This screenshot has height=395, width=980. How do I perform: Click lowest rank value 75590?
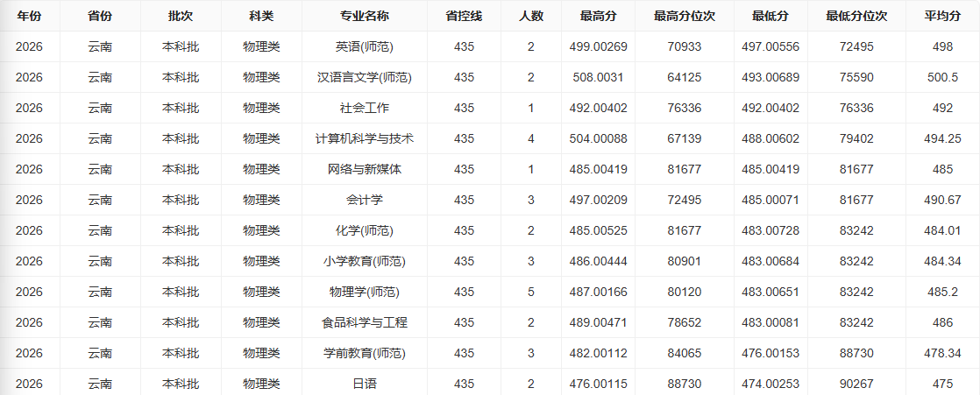click(856, 77)
